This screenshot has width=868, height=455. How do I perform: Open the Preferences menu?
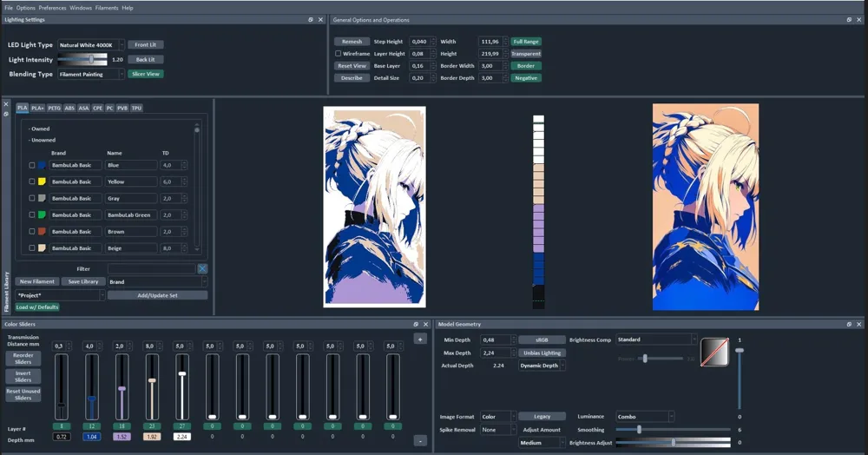(x=52, y=8)
